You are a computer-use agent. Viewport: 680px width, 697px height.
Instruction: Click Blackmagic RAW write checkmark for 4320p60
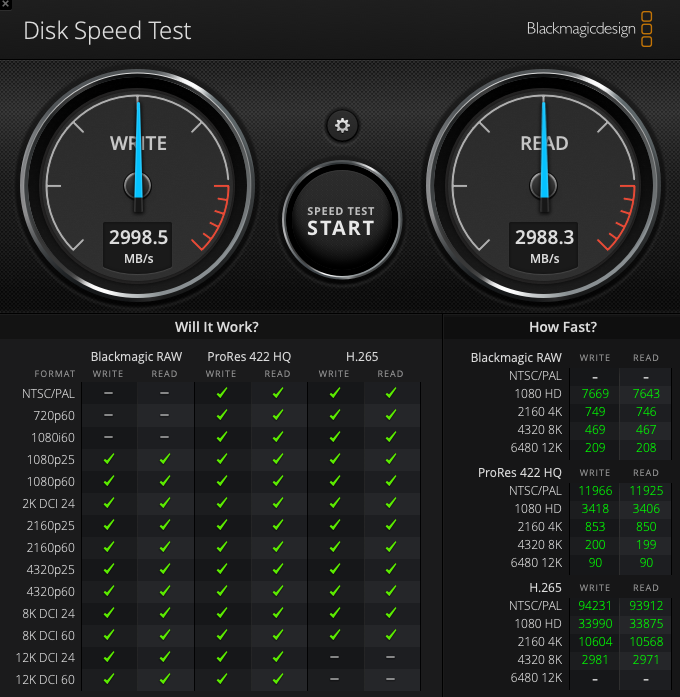pyautogui.click(x=109, y=591)
